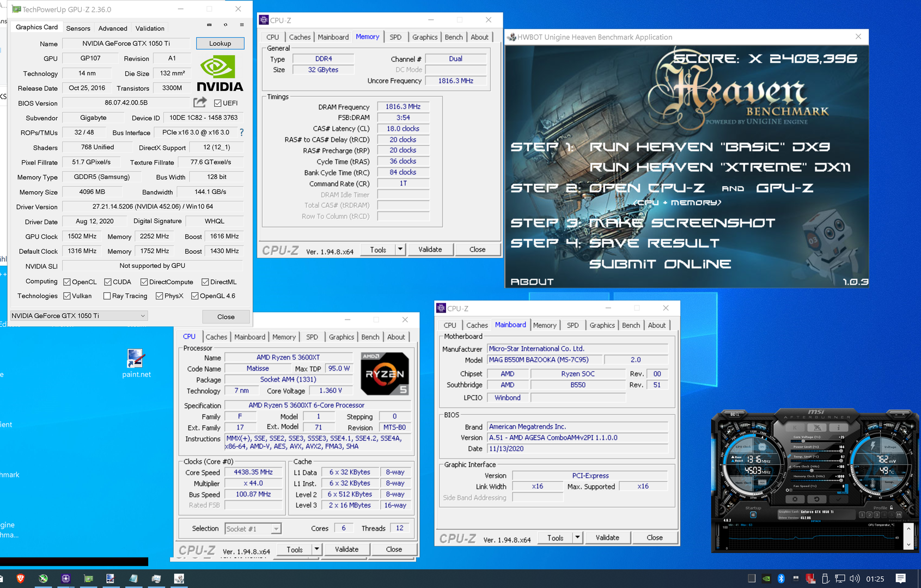
Task: Click Afterburner profile lock icon
Action: [892, 507]
